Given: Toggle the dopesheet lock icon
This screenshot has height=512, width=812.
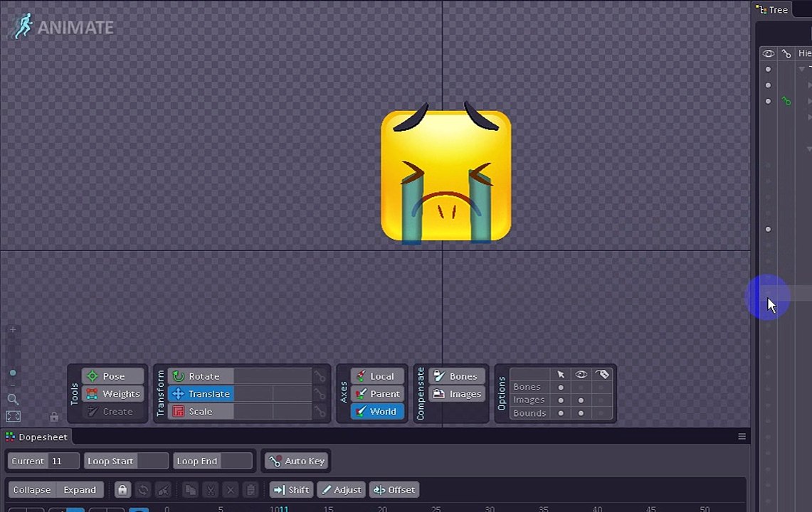Looking at the screenshot, I should (122, 490).
